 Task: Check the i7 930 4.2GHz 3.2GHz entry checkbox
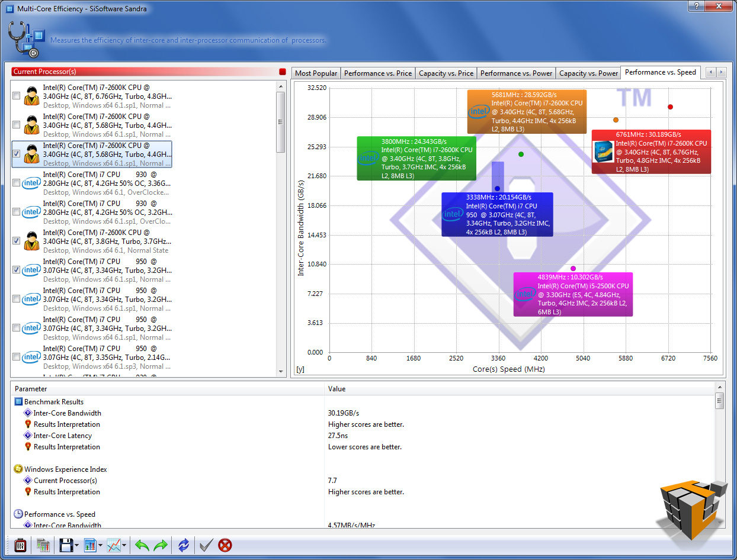[17, 212]
